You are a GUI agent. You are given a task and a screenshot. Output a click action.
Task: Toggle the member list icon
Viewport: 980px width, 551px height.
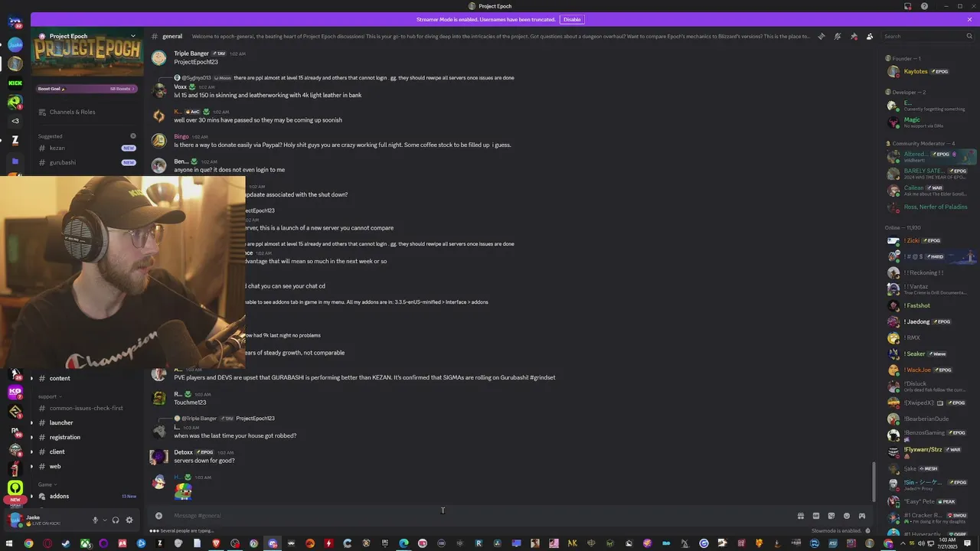870,36
